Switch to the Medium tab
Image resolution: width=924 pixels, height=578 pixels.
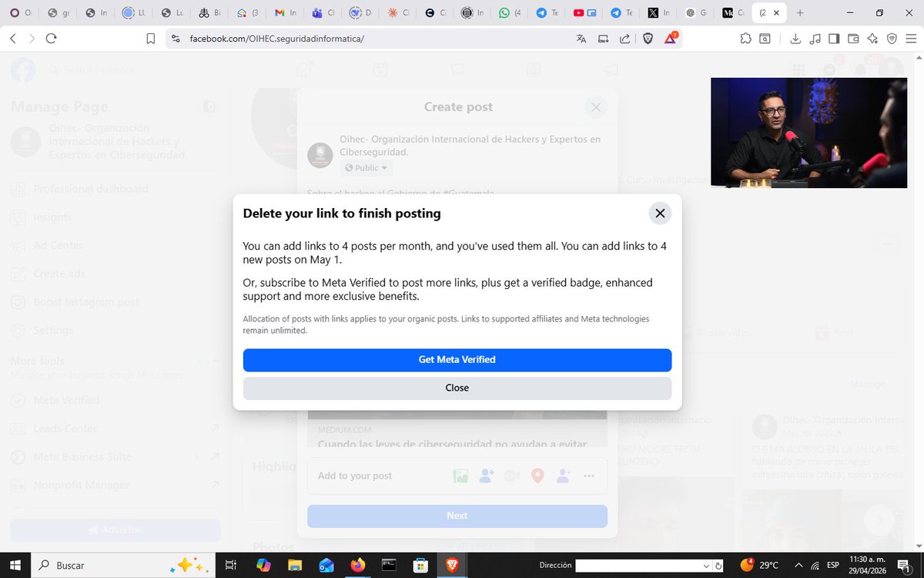[734, 13]
